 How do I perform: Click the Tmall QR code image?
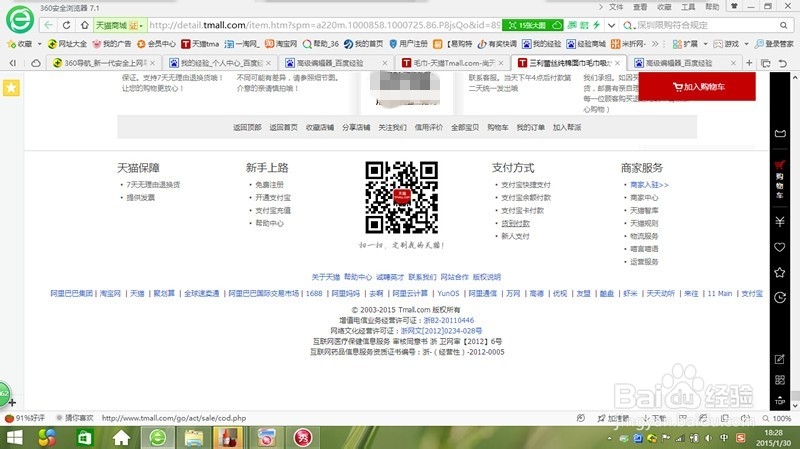point(402,197)
